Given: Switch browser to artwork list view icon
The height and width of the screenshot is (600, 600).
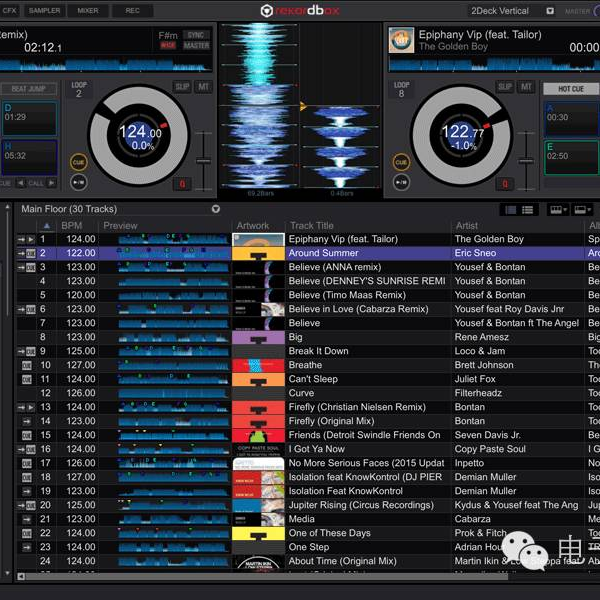Looking at the screenshot, I should tap(511, 210).
